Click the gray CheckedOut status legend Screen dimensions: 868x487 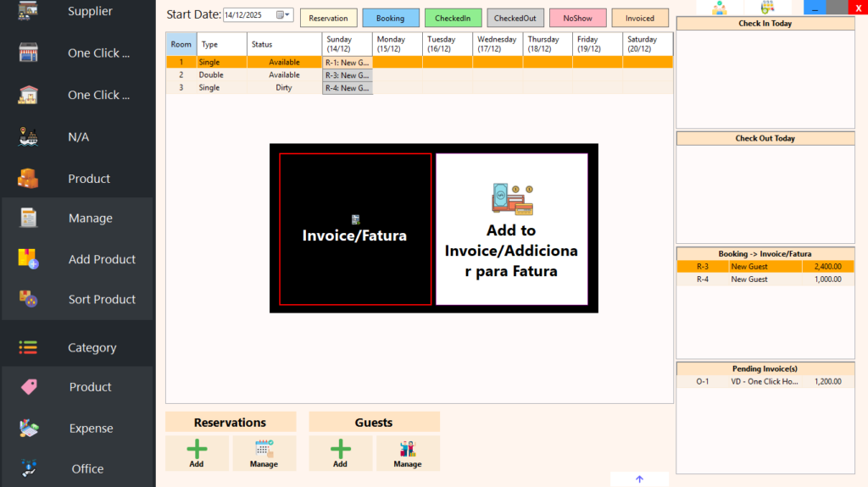point(515,19)
